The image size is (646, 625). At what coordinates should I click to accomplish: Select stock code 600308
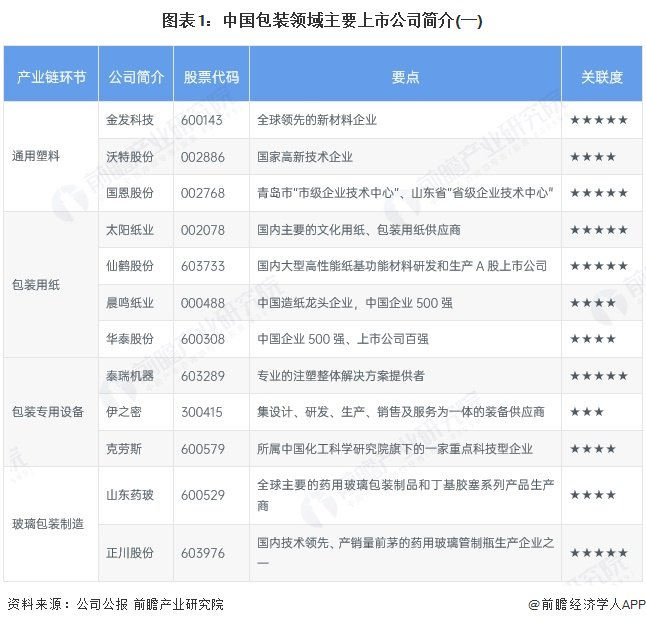(203, 339)
